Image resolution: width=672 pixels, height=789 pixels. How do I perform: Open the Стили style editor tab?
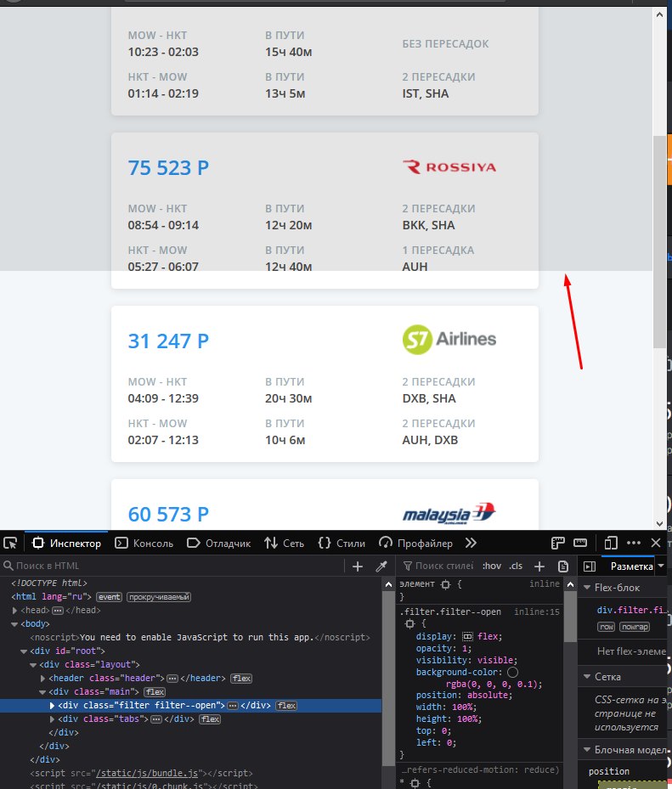tap(342, 544)
